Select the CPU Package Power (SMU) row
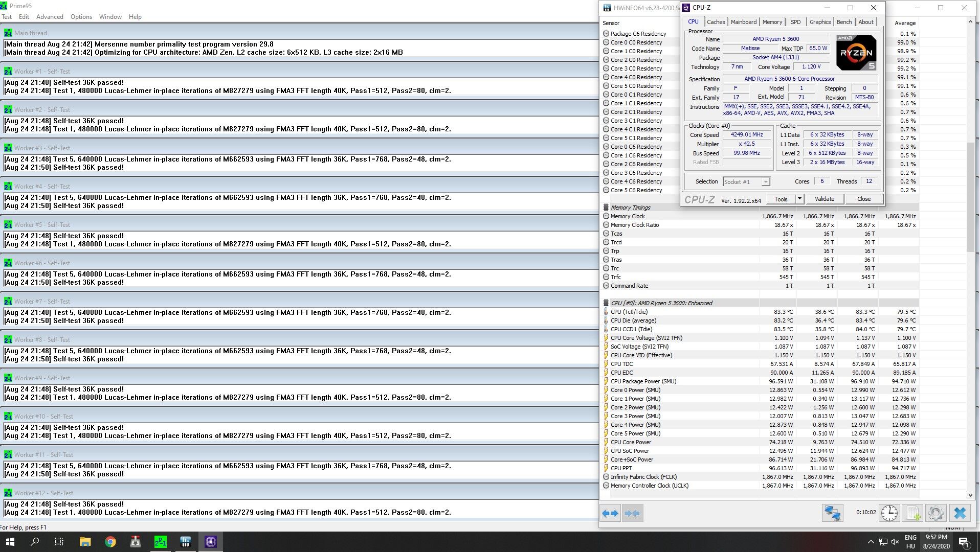980x552 pixels. click(760, 381)
